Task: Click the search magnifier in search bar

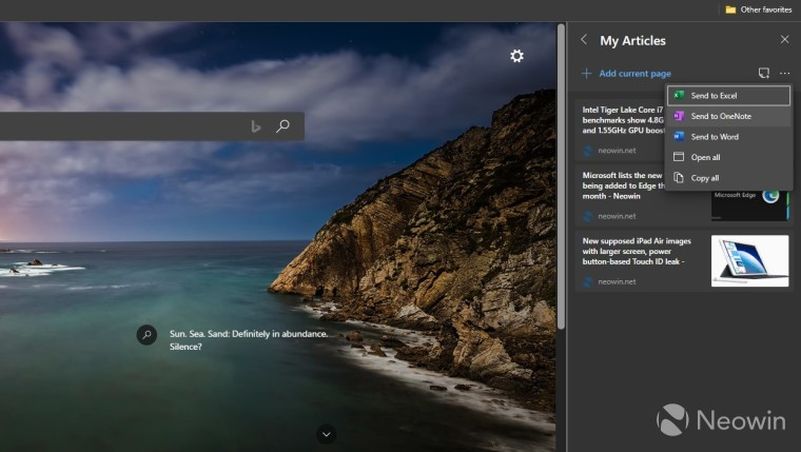Action: pos(283,126)
